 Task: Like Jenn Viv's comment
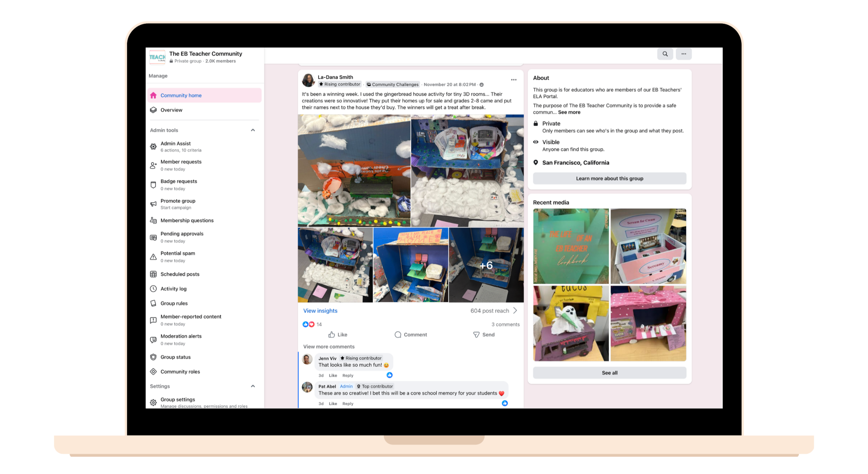tap(333, 375)
